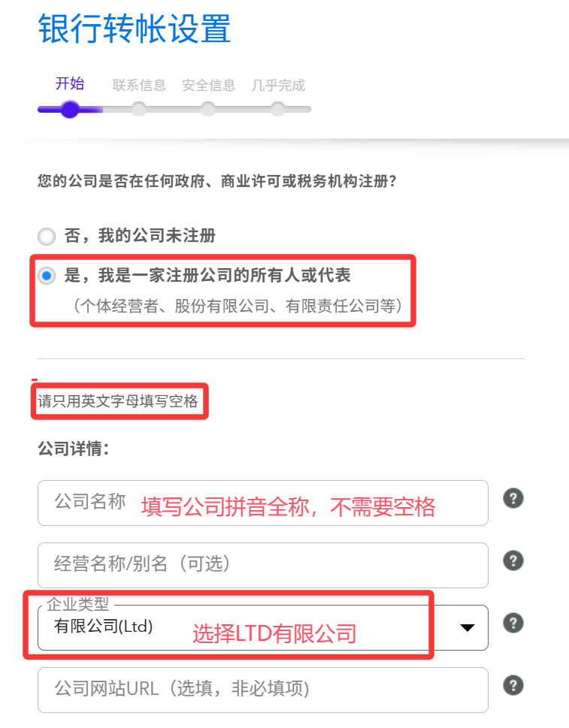This screenshot has height=728, width=569.
Task: Click the purple progress slider knob
Action: point(70,110)
